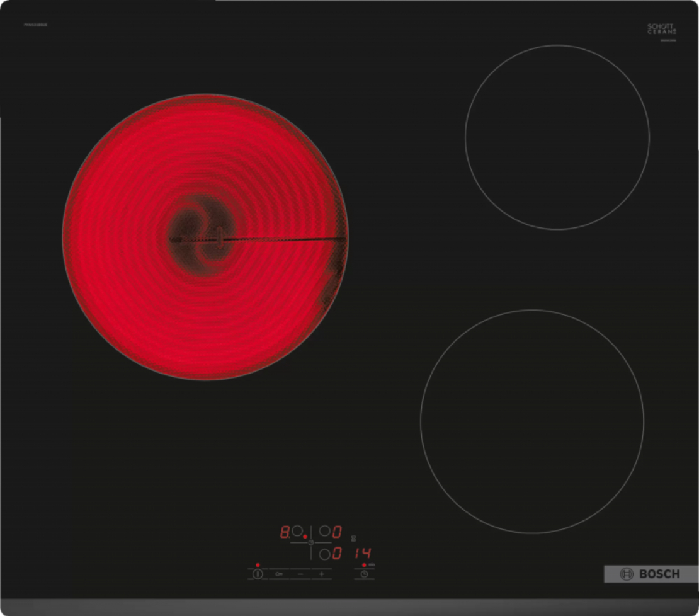Tap the hourglass indicator icon
Viewport: 699px width, 616px height.
pyautogui.click(x=352, y=539)
